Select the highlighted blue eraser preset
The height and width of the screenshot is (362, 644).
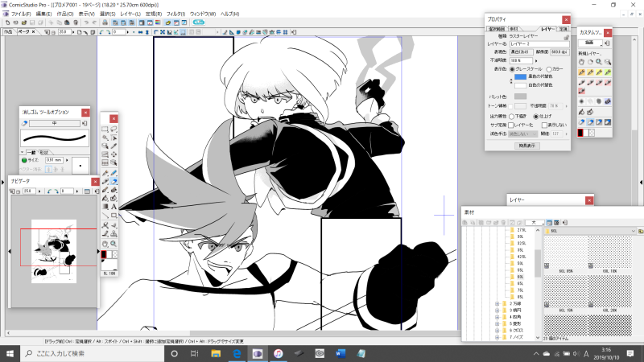[590, 122]
